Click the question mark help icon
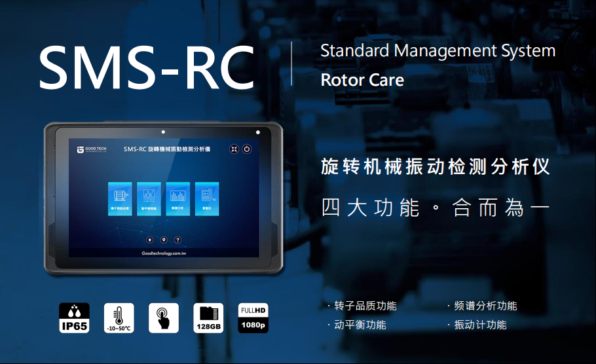The image size is (596, 364). 177,240
